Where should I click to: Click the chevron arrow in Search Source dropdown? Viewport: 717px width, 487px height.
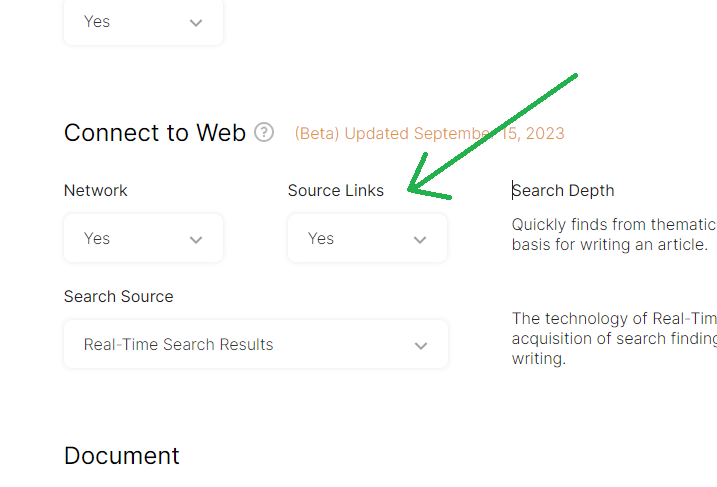[421, 345]
